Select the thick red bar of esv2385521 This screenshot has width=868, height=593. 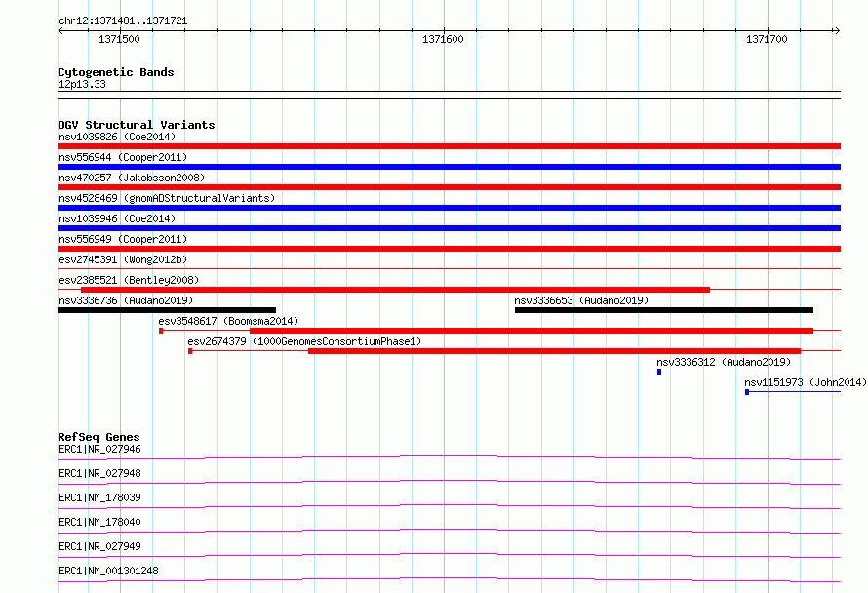[395, 290]
